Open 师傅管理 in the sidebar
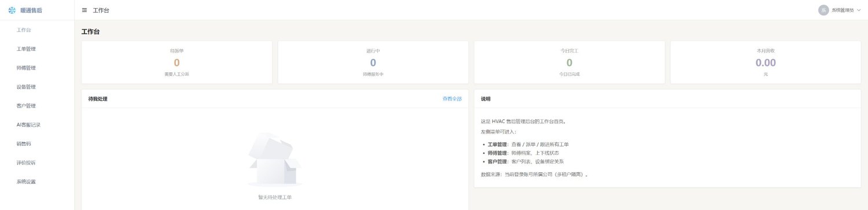Screen dimensions: 868x210 point(37,68)
